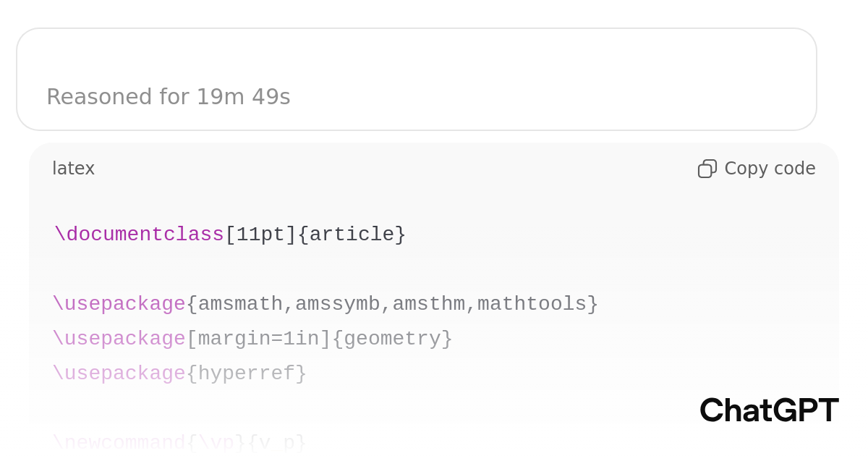Image resolution: width=868 pixels, height=456 pixels.
Task: Click the word amsmath in the package list
Action: point(240,304)
